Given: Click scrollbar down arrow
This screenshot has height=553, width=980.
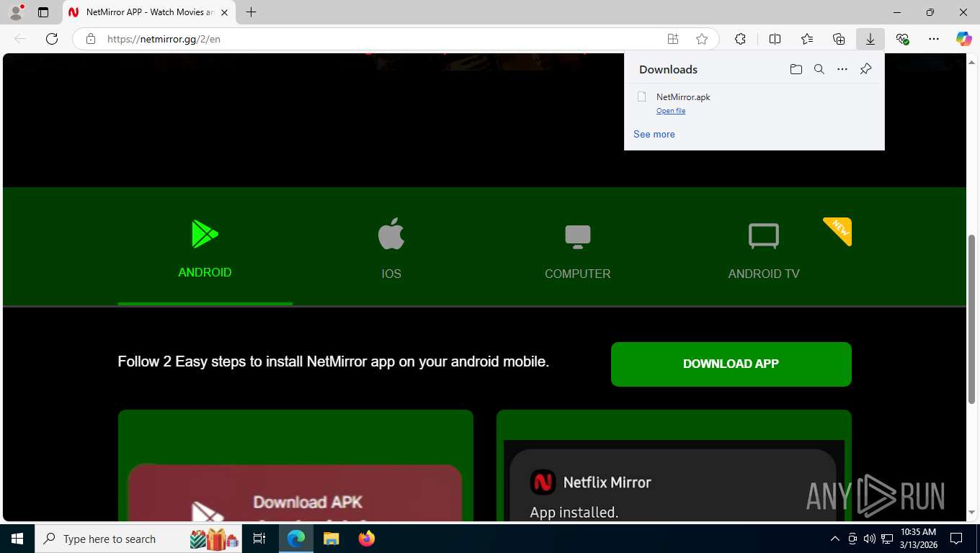Looking at the screenshot, I should (x=972, y=513).
